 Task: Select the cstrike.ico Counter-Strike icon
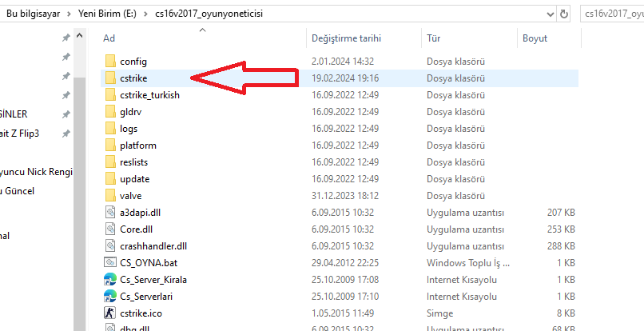110,313
